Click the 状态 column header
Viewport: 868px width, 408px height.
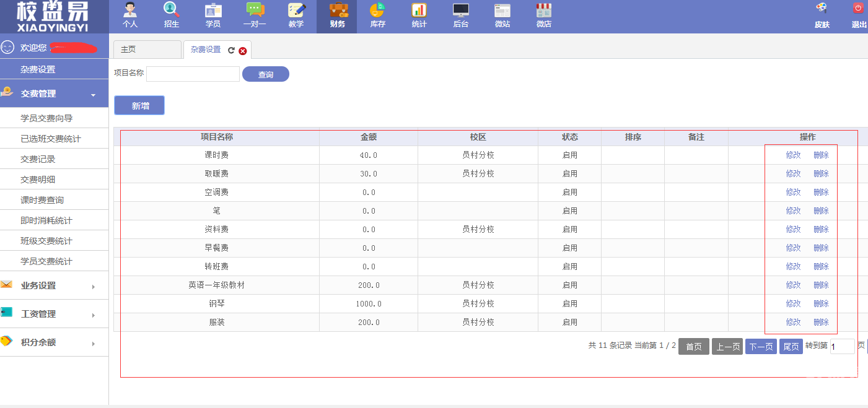click(x=570, y=137)
